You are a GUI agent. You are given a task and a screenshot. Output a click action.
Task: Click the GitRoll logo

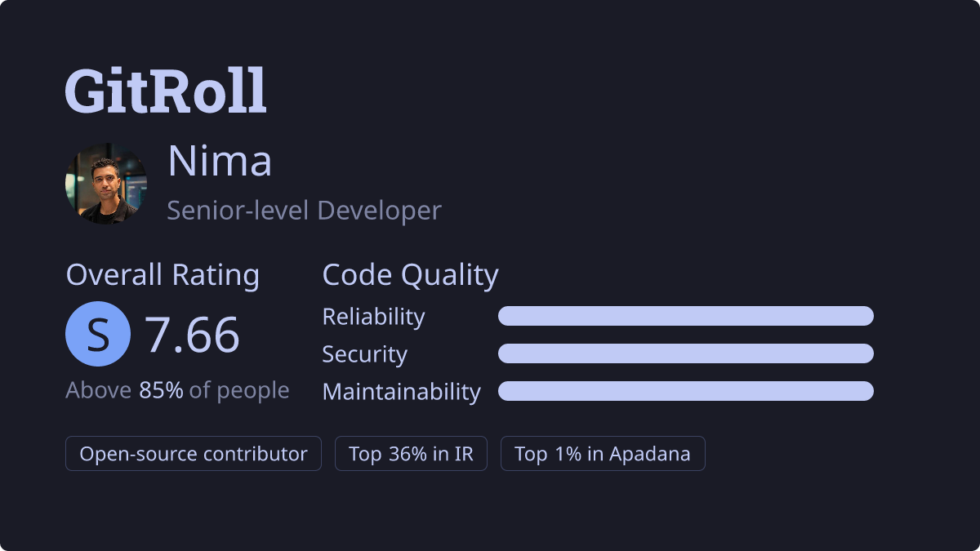pos(166,90)
